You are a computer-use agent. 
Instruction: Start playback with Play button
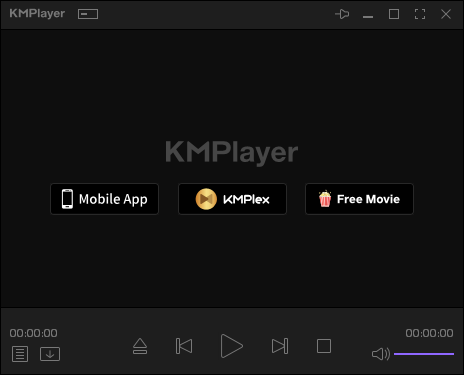coord(231,346)
